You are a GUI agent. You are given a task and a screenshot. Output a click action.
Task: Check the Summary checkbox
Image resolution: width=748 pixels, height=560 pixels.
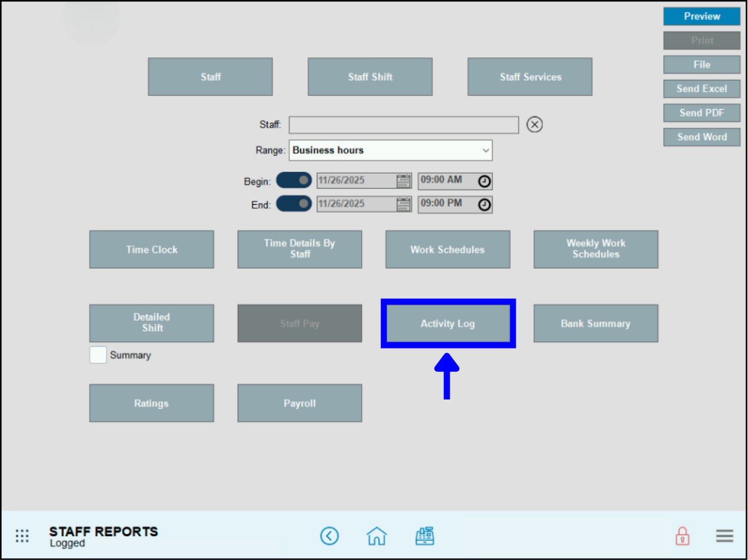tap(98, 355)
